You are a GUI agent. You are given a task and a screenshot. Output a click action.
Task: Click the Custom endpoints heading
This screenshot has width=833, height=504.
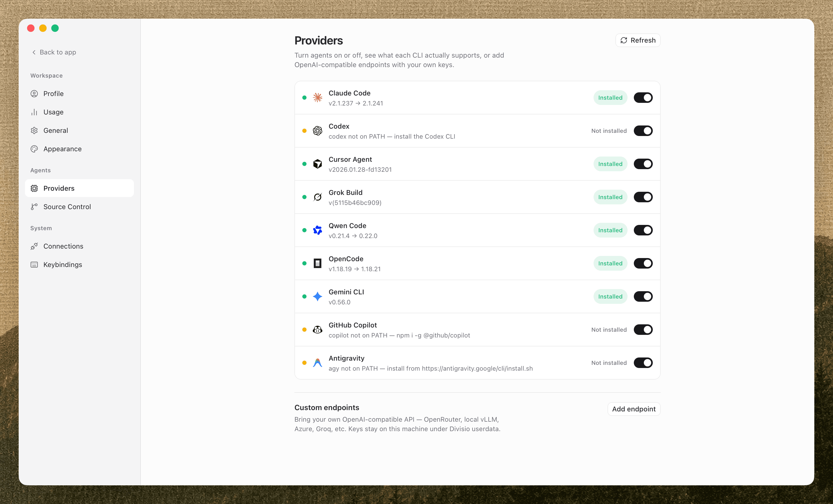tap(327, 407)
